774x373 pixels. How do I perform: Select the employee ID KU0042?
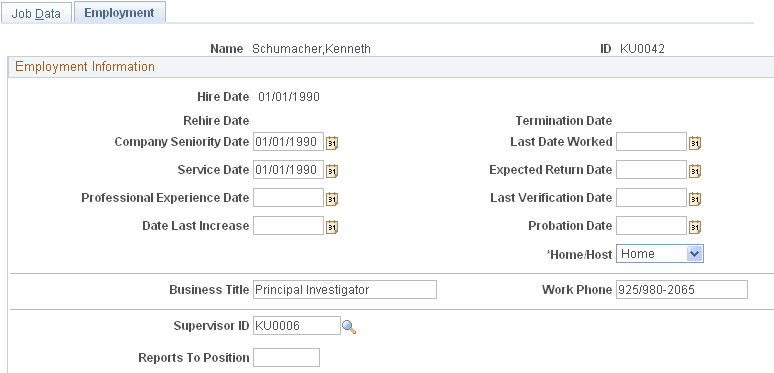[643, 49]
